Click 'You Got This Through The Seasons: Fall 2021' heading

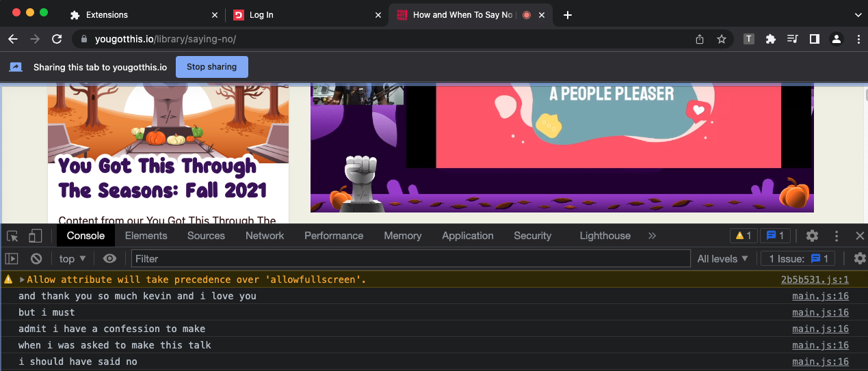162,178
